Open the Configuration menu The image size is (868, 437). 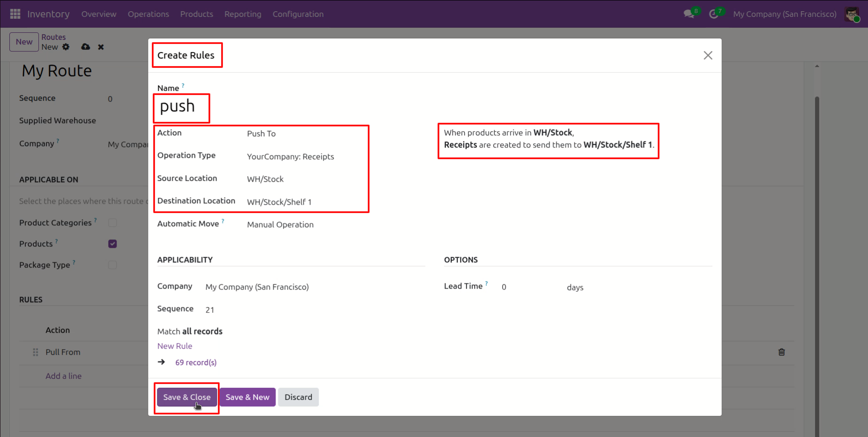point(298,14)
